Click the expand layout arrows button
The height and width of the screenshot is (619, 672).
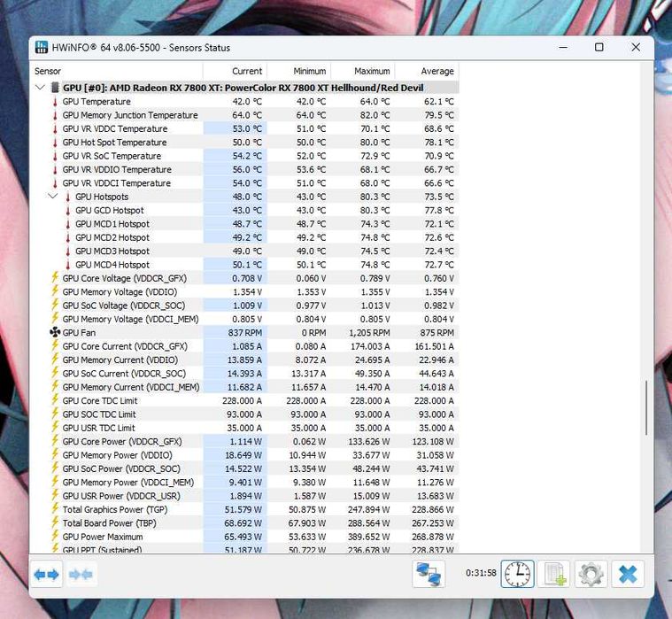point(46,574)
